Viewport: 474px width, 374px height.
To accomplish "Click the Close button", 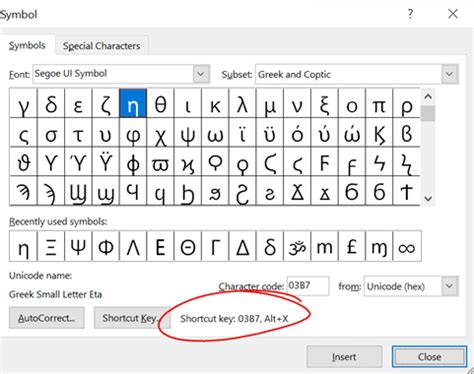I will (x=429, y=357).
